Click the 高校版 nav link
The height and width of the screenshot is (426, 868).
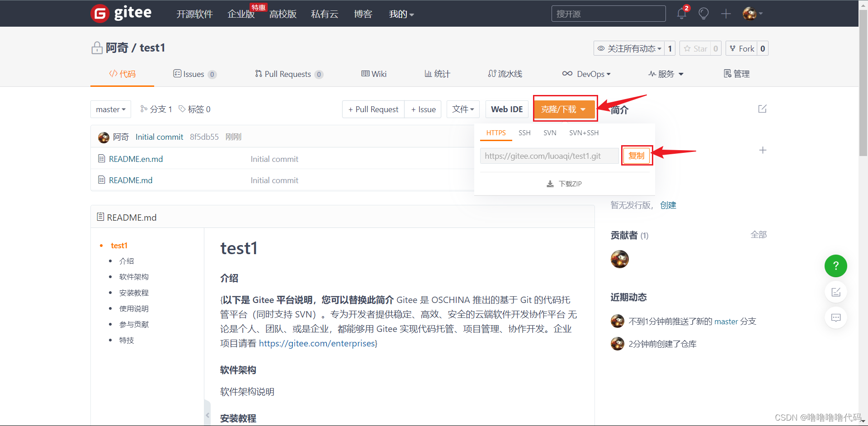pos(283,14)
